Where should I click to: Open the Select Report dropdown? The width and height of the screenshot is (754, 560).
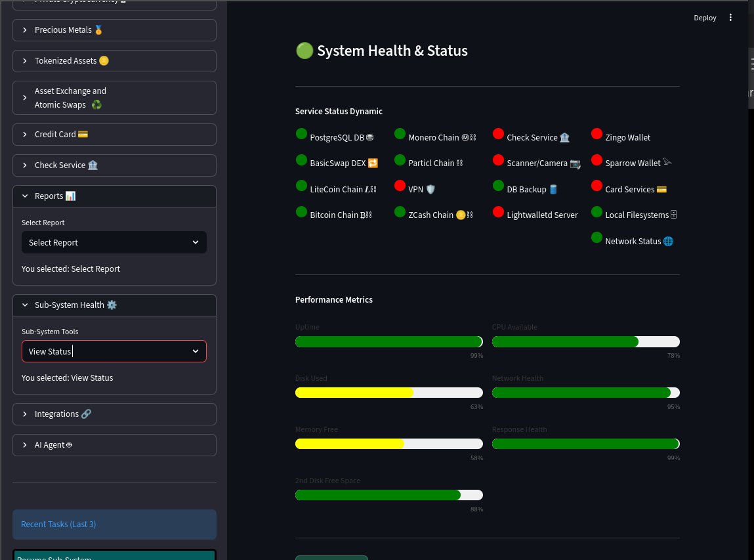tap(114, 242)
